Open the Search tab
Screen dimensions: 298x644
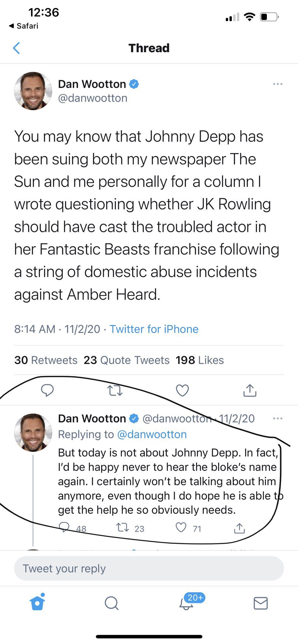[x=111, y=603]
